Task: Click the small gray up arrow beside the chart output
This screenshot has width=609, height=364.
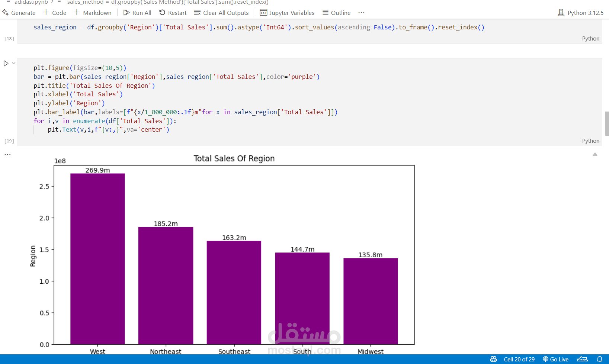Action: click(595, 154)
